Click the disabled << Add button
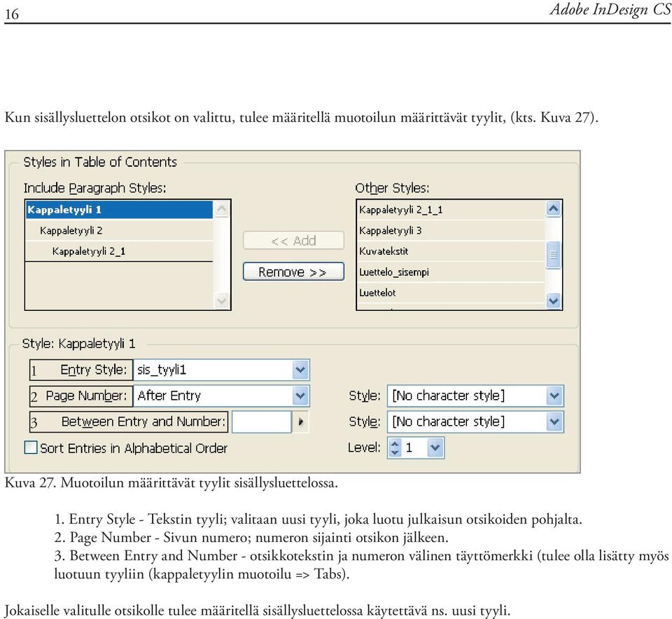Viewport: 672px width, 619px height. (x=293, y=240)
